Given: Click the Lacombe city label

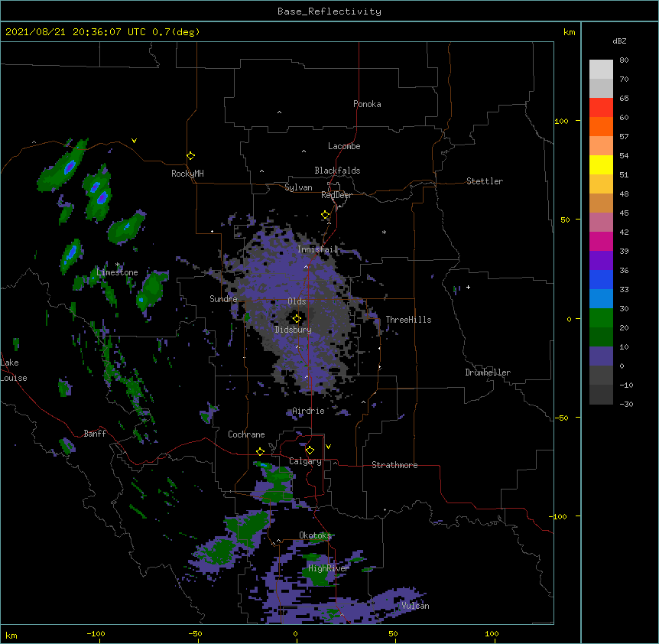Looking at the screenshot, I should tap(344, 146).
